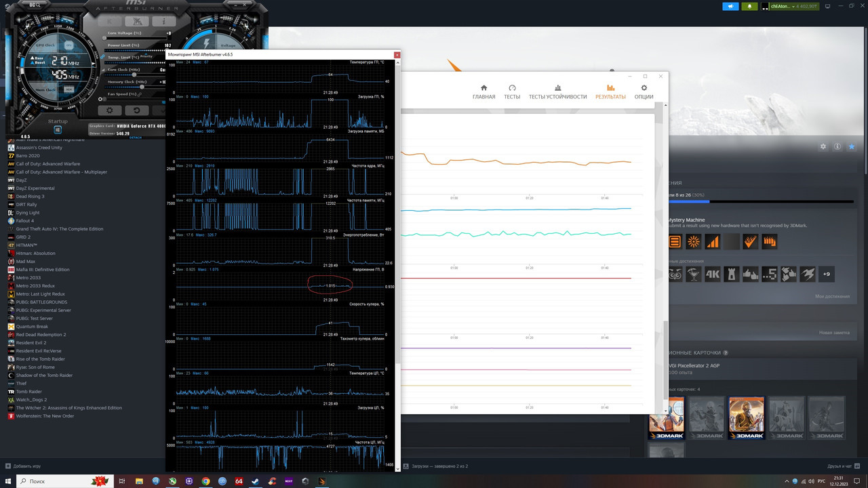The image size is (868, 488).
Task: Click the trading cards help question mark
Action: 726,352
